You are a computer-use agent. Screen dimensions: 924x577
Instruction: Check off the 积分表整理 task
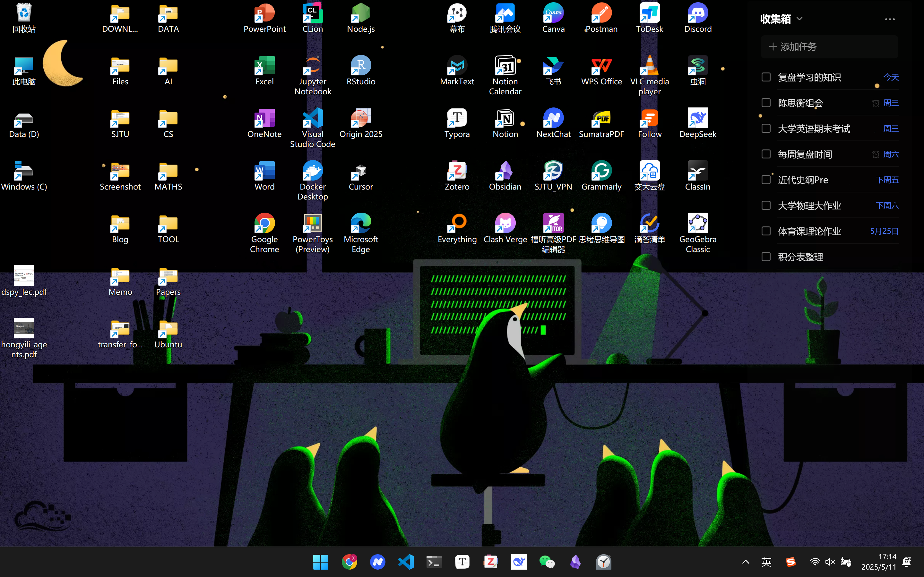(x=766, y=257)
